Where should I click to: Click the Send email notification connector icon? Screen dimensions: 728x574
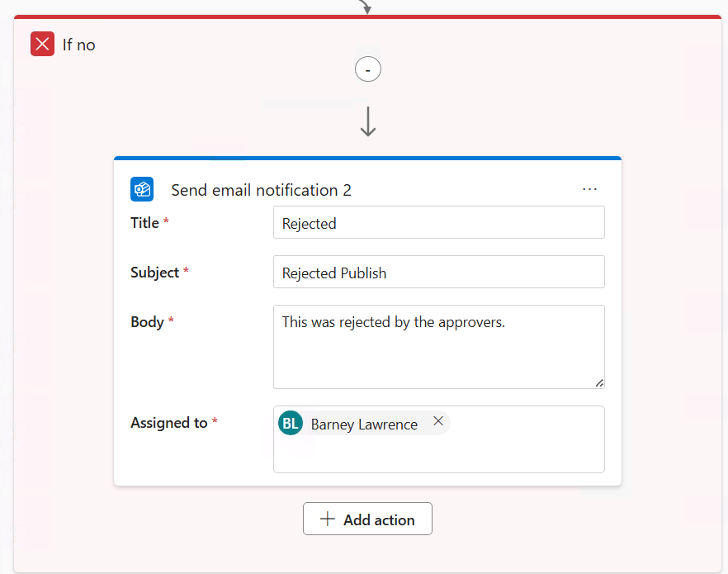(142, 189)
